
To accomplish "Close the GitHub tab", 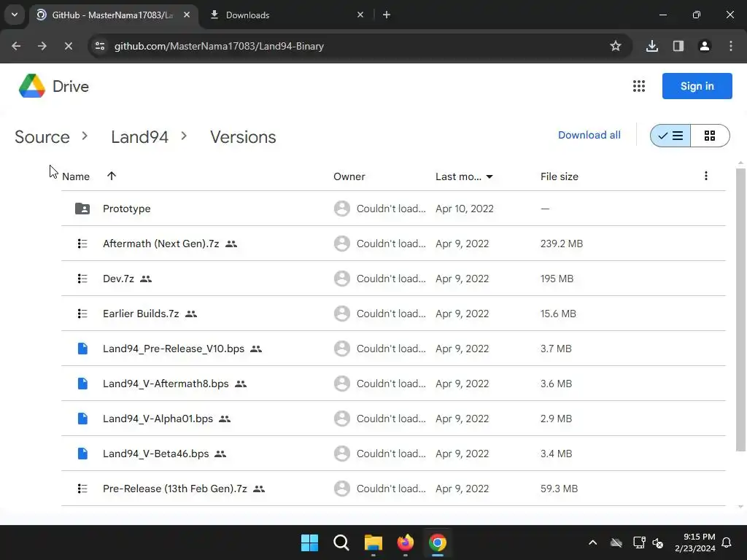I will (187, 15).
